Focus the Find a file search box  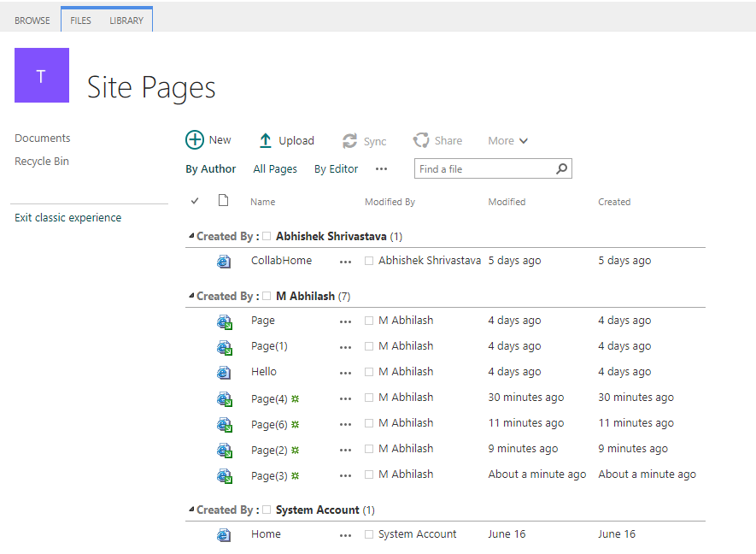pyautogui.click(x=493, y=169)
